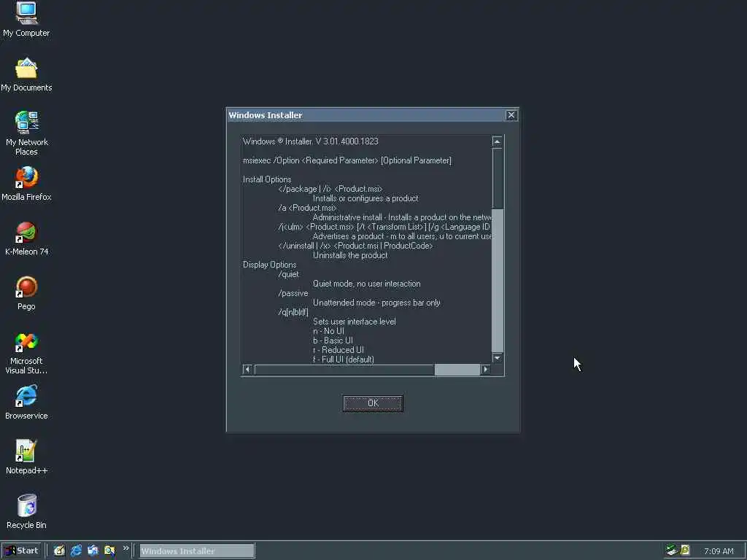Click the 'b - Basic UI' line
This screenshot has height=560, width=747.
[x=333, y=341]
